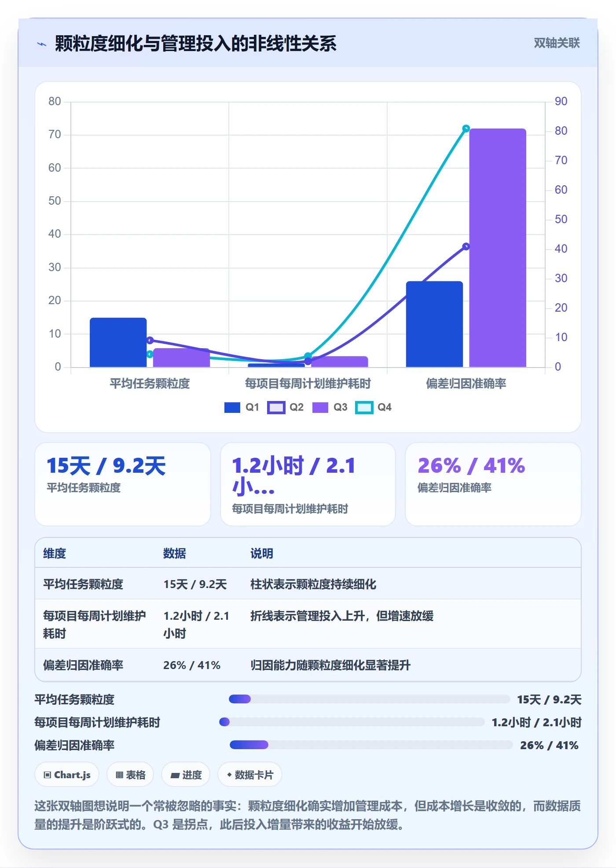Click 平均任务颗粒度 in the table's first row
This screenshot has width=616, height=868.
[83, 584]
